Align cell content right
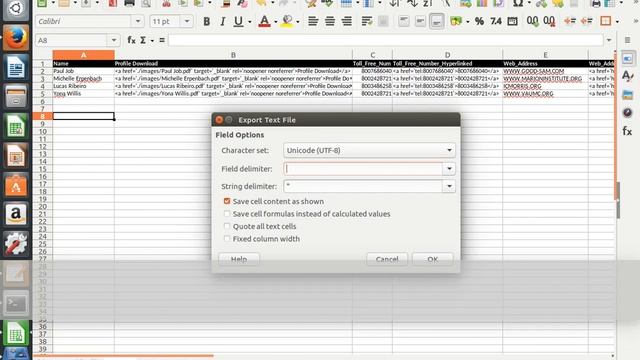Viewport: 640px width, 360px height. coord(347,21)
